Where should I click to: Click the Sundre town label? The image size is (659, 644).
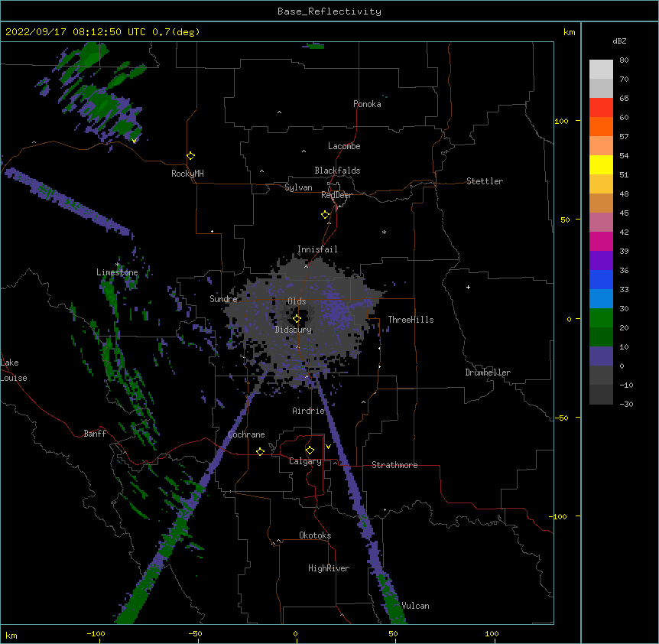point(223,299)
